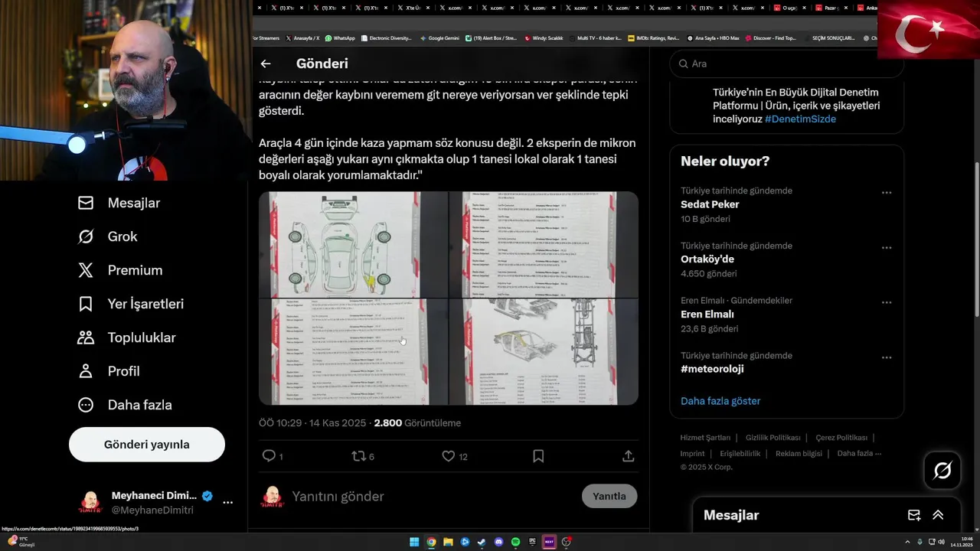
Task: Open the bottom-left report page photo
Action: [353, 351]
